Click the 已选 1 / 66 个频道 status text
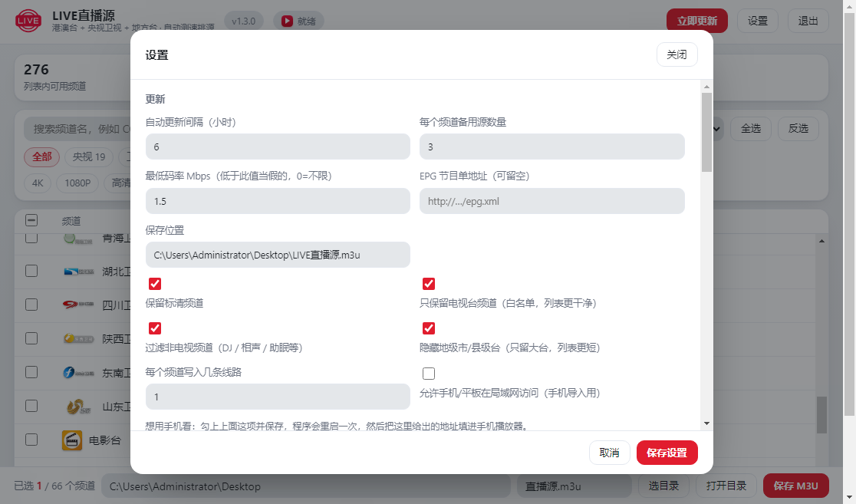Screen dimensions: 856x504 point(54,486)
